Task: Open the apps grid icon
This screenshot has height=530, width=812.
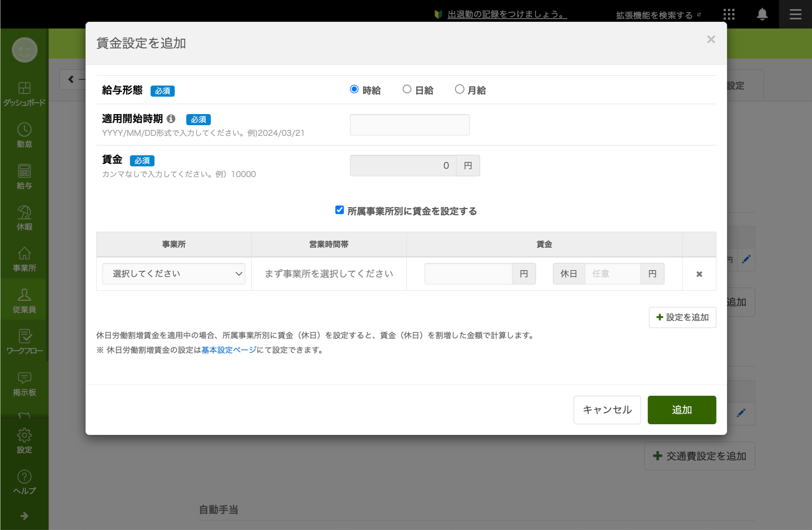Action: point(729,14)
